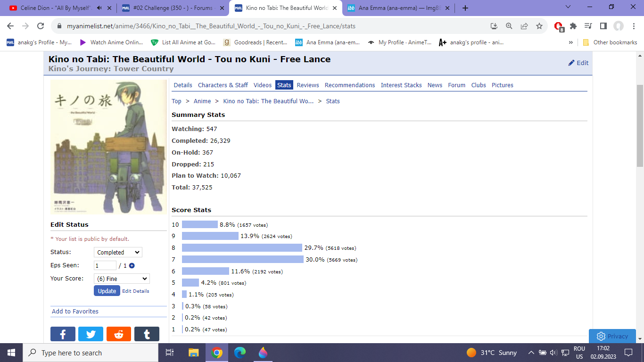Screen dimensions: 644x362
Task: Open the Privacy settings button
Action: tap(612, 336)
